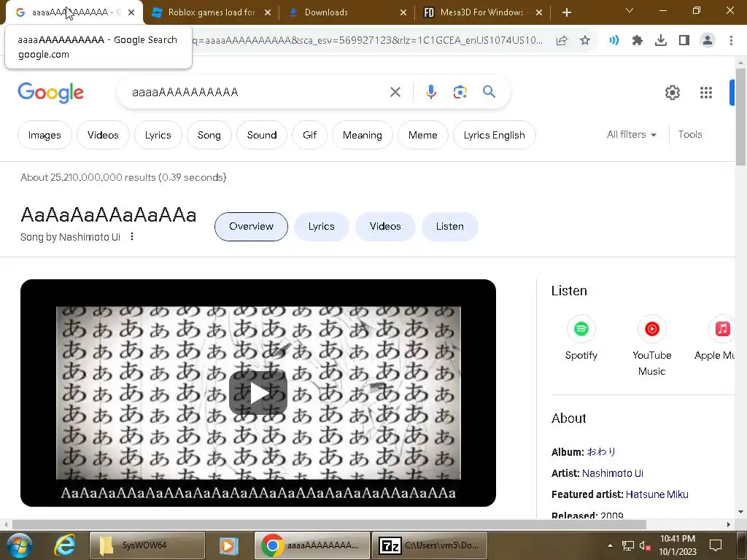This screenshot has width=747, height=560.
Task: Open the Hatsune Miku featured artist link
Action: click(657, 494)
